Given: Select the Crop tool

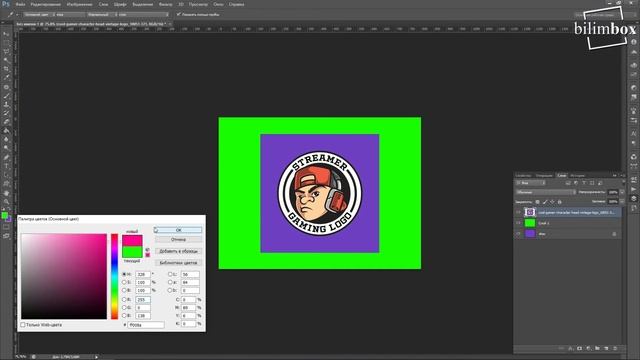Looking at the screenshot, I should 6,69.
